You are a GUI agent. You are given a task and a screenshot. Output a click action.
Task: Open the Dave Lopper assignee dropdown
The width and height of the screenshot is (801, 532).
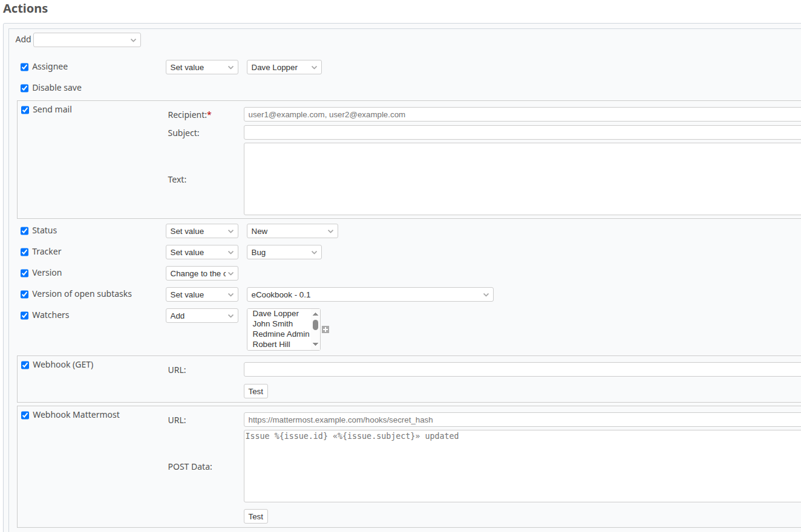[284, 68]
